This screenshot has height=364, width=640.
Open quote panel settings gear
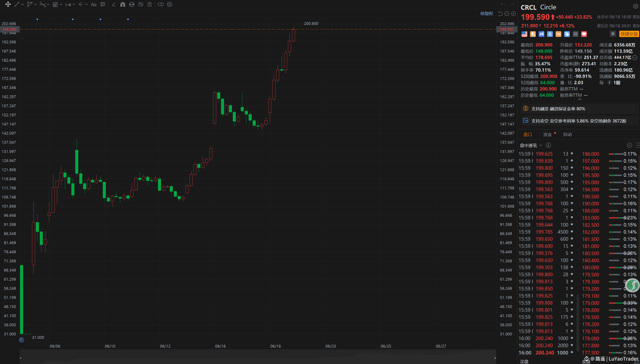point(635,6)
